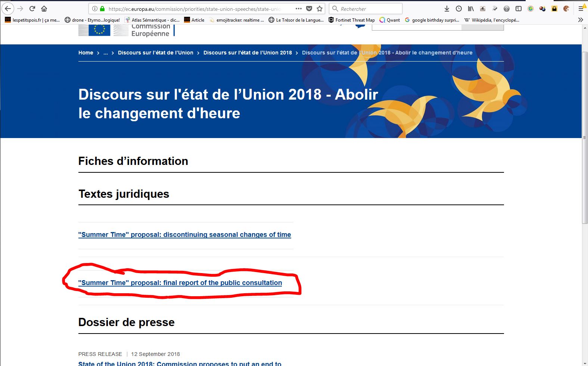Screen dimensions: 588x366
Task: Save page to Pocket
Action: click(309, 9)
